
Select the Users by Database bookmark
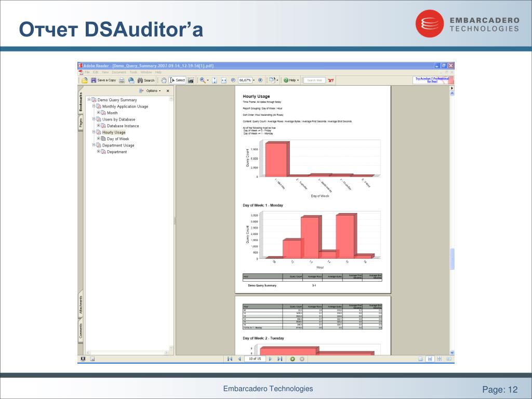pyautogui.click(x=119, y=119)
